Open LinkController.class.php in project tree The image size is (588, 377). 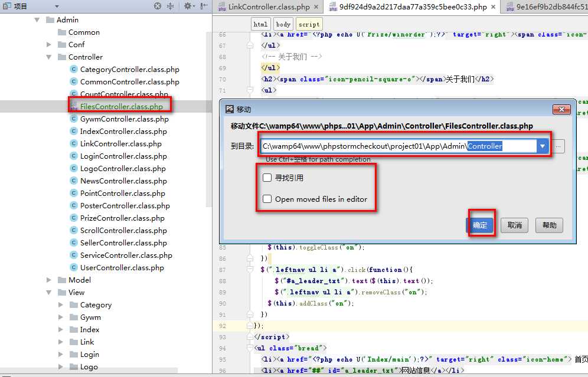coord(116,143)
